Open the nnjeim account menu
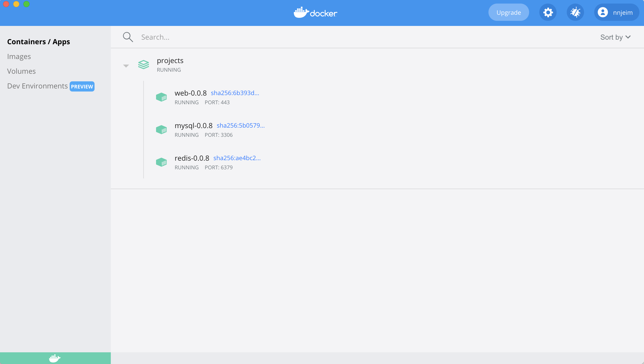 [x=616, y=12]
